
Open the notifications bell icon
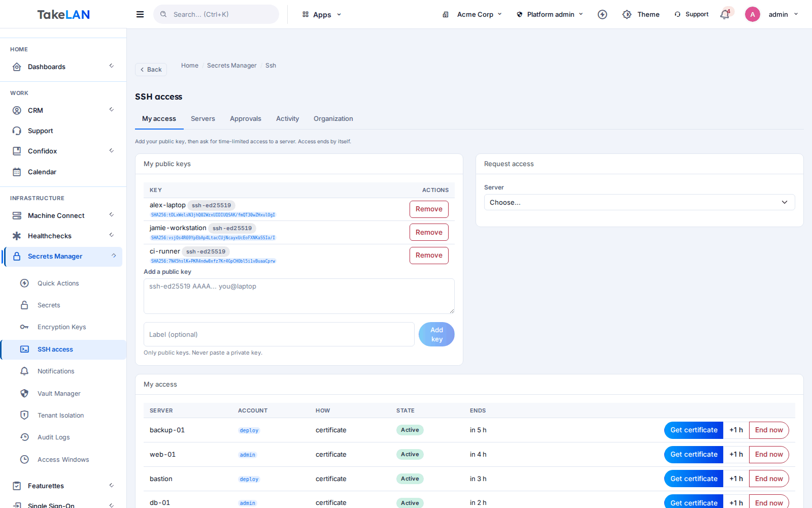point(725,14)
